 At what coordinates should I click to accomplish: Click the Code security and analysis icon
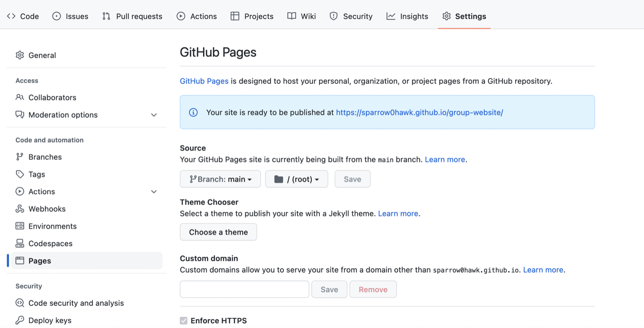point(20,303)
